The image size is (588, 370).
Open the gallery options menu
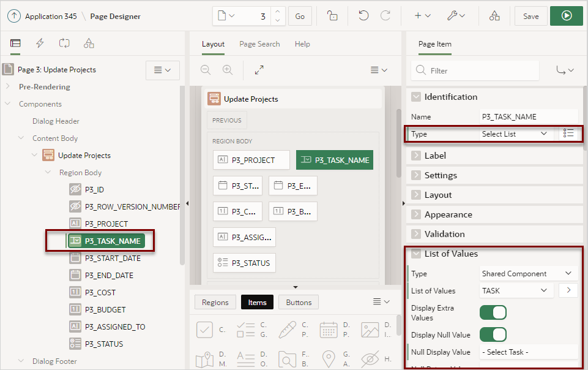click(381, 302)
